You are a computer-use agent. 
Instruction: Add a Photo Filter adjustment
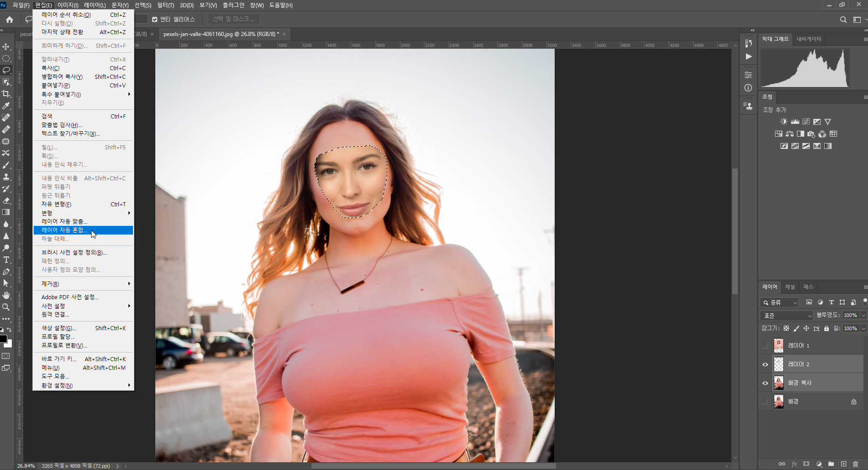click(812, 134)
